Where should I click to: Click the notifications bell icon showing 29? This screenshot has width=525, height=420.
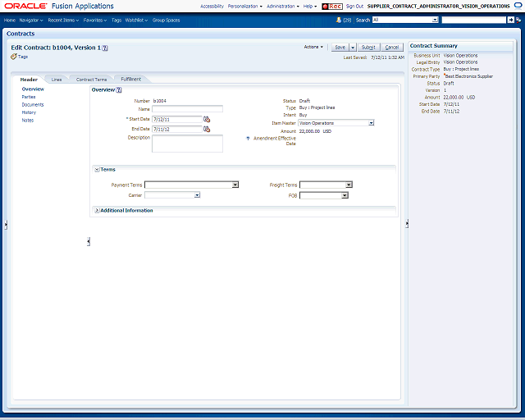click(x=339, y=20)
